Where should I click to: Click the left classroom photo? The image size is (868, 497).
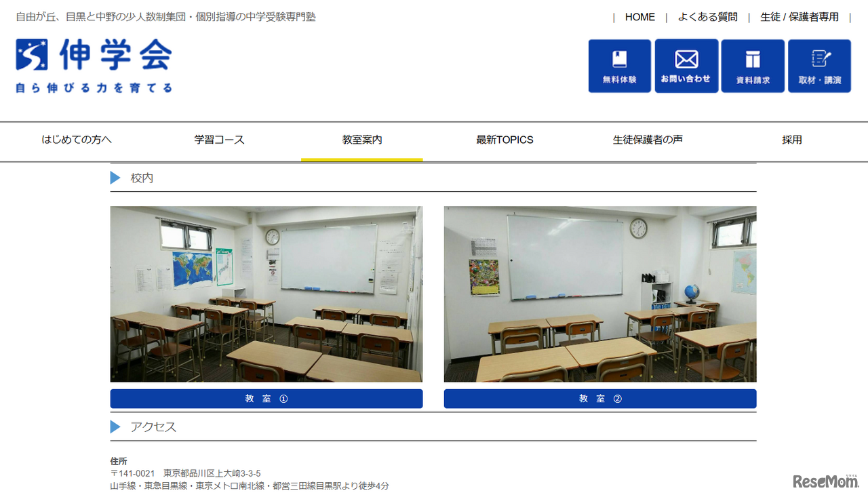point(266,294)
